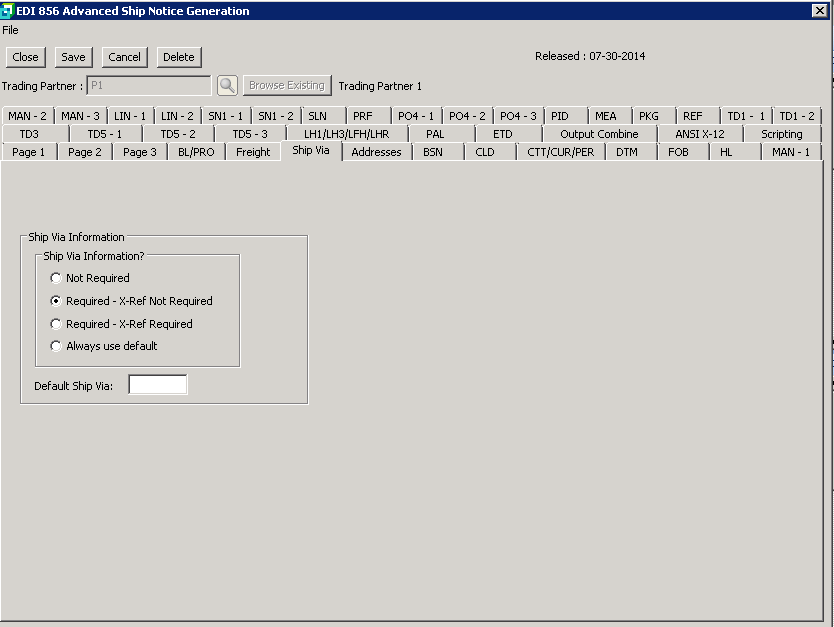Viewport: 834px width, 627px height.
Task: Click the application icon in title bar
Action: click(x=8, y=11)
